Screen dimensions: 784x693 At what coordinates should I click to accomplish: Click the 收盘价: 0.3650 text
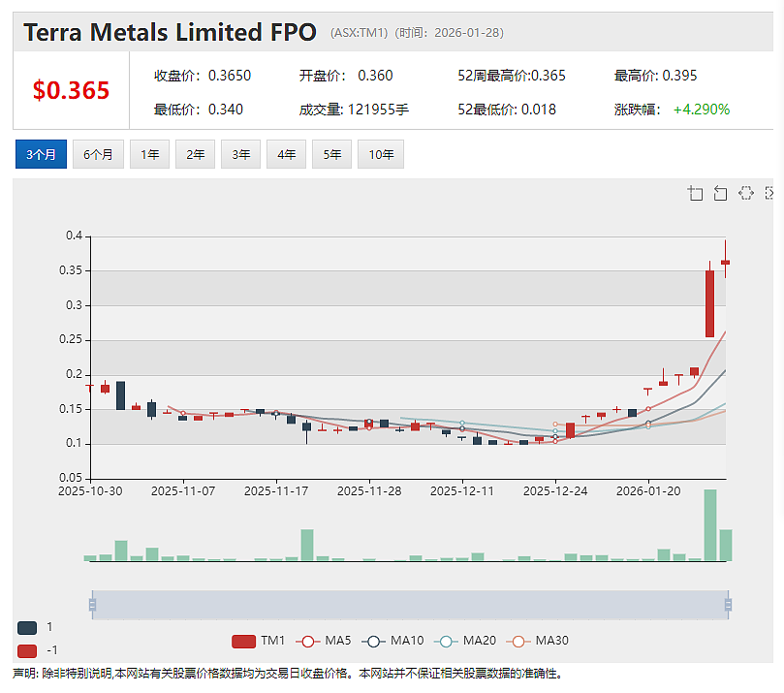[203, 76]
